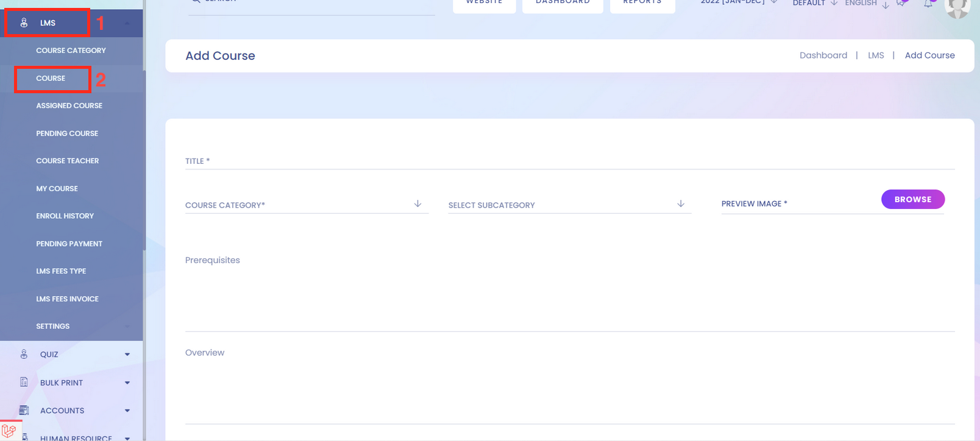980x441 pixels.
Task: Open the English language dropdown
Action: [866, 4]
